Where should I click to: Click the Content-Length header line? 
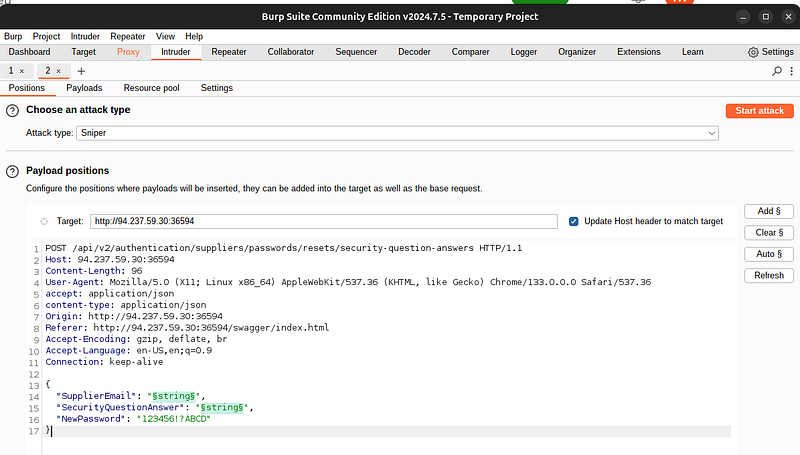(94, 271)
